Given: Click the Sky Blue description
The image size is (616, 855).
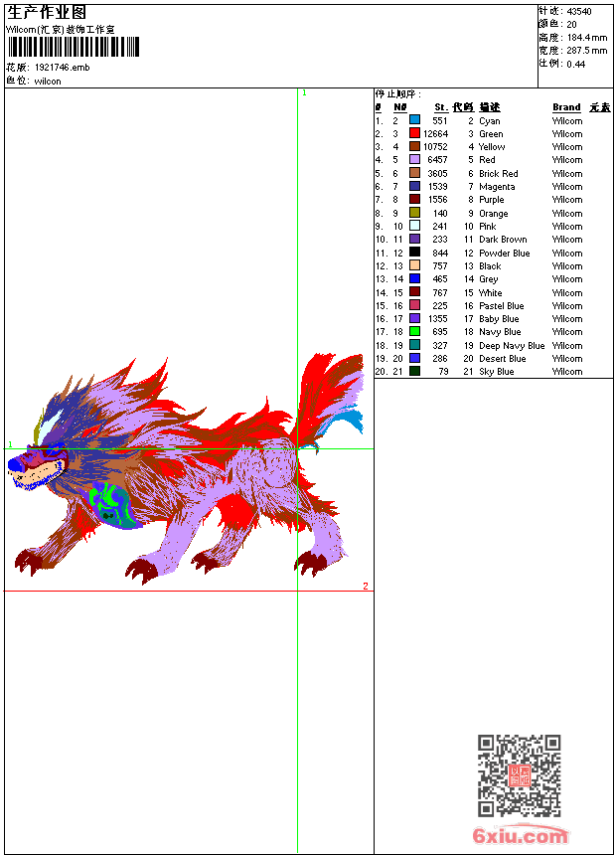Looking at the screenshot, I should 496,372.
